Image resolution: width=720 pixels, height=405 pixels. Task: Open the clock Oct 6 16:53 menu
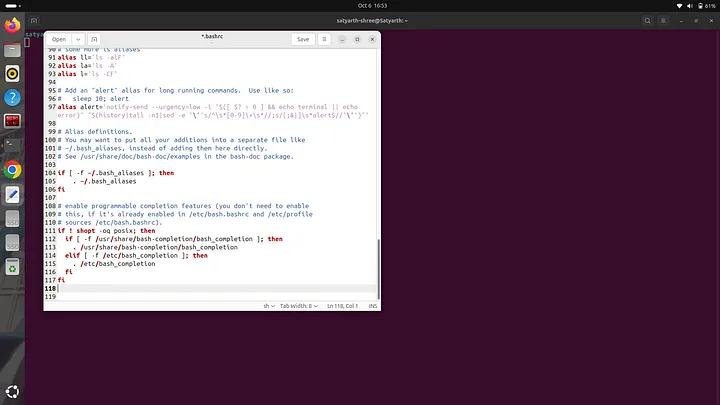[x=372, y=6]
